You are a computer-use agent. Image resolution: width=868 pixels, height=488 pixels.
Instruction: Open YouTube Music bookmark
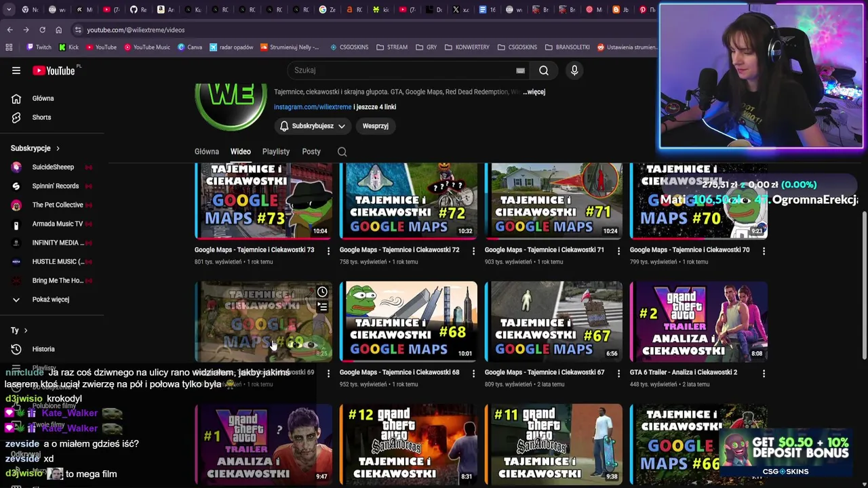146,47
